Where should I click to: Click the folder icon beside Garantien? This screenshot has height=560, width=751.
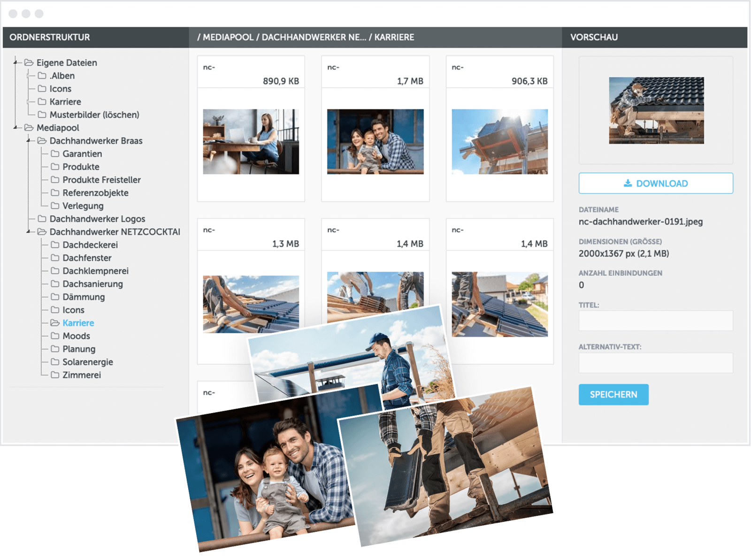pyautogui.click(x=55, y=153)
